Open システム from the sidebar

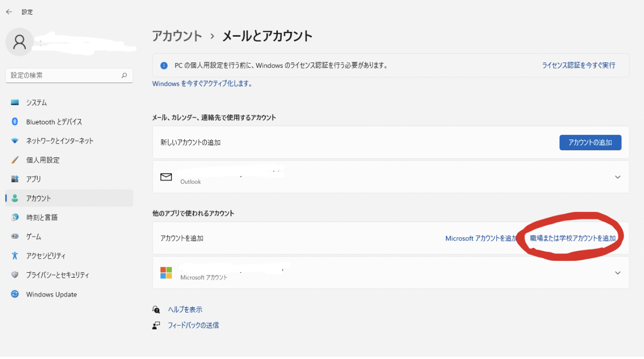(37, 102)
